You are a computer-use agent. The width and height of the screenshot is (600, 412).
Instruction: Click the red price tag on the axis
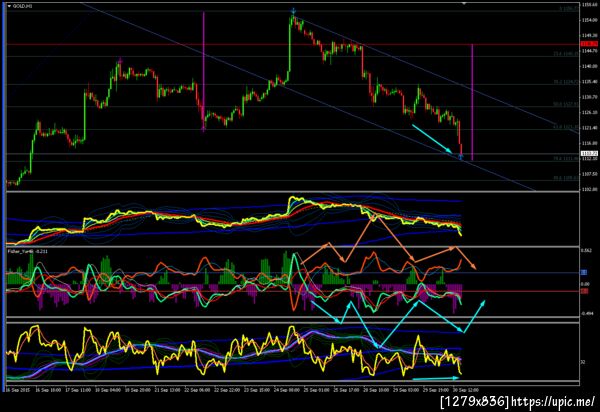tap(589, 44)
